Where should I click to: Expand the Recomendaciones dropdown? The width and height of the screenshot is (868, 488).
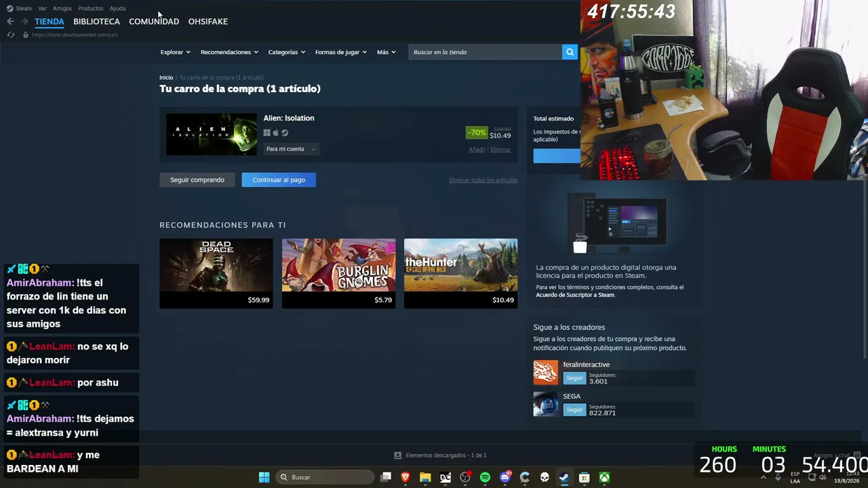(229, 52)
